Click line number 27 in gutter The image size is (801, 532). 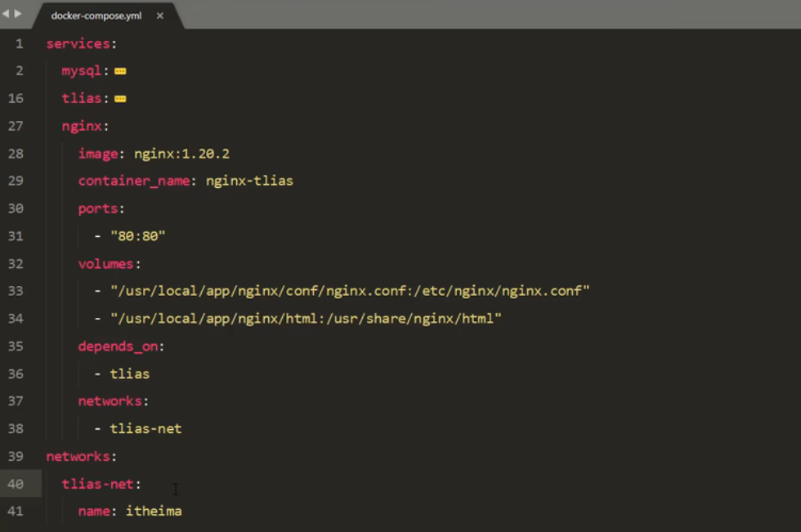16,126
